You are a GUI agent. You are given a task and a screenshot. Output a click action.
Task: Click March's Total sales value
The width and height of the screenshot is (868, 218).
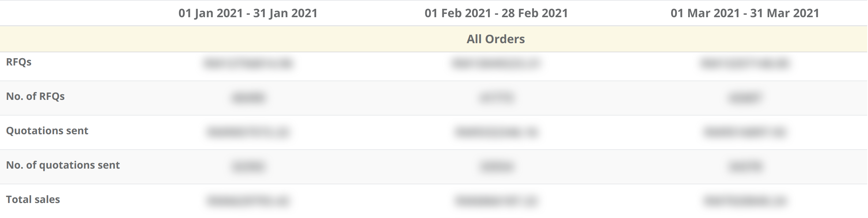coord(745,201)
